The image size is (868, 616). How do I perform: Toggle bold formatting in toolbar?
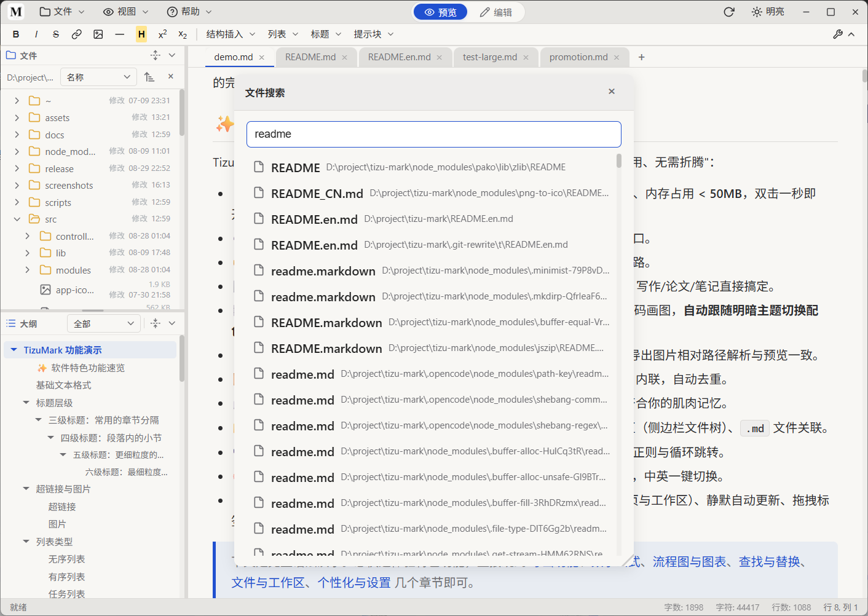[16, 34]
